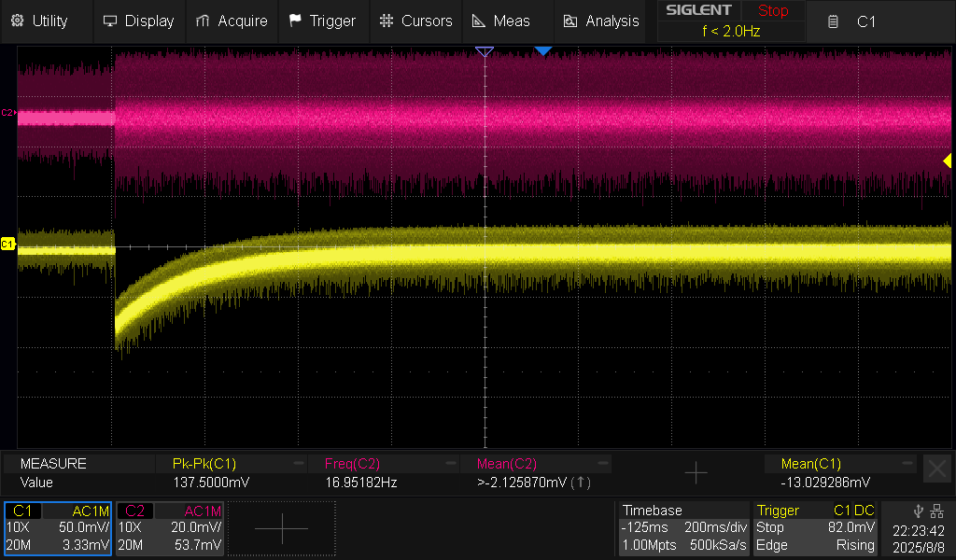This screenshot has height=560, width=956.
Task: Click the USB status icon
Action: click(x=918, y=511)
